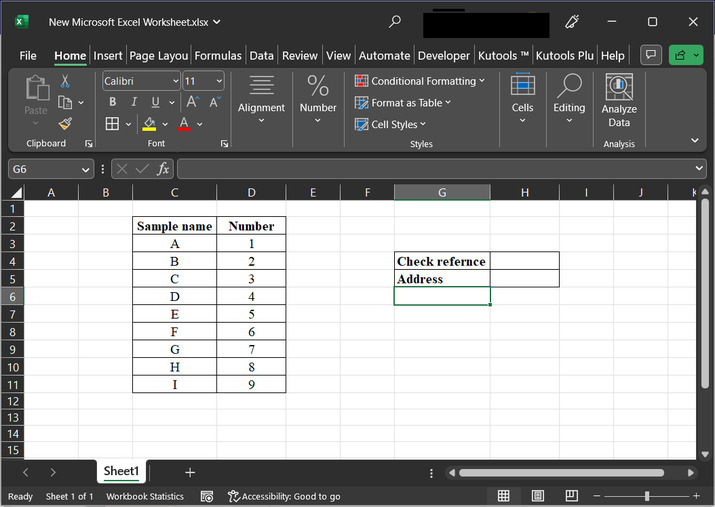Toggle Italic formatting
The height and width of the screenshot is (507, 715).
click(x=134, y=102)
